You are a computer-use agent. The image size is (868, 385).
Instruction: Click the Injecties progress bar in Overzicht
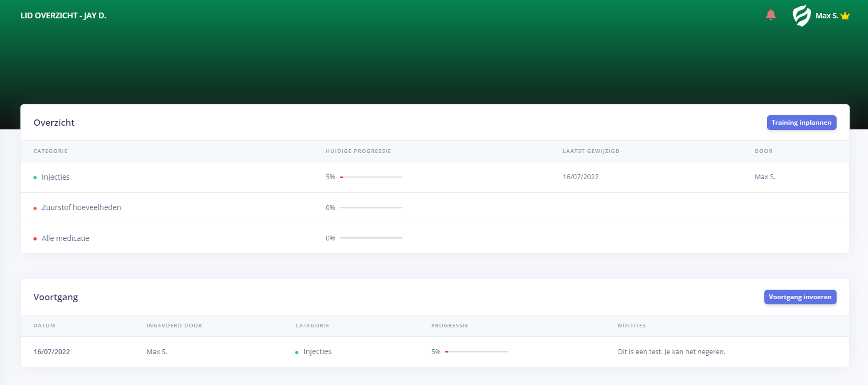point(371,177)
